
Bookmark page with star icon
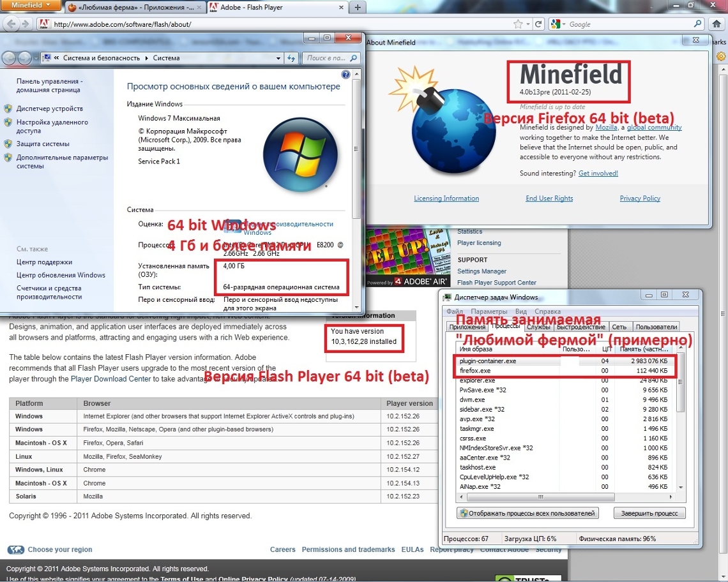pos(518,24)
